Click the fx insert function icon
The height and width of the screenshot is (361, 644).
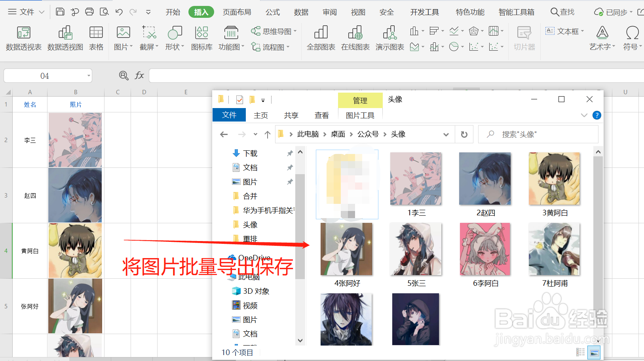pos(139,76)
